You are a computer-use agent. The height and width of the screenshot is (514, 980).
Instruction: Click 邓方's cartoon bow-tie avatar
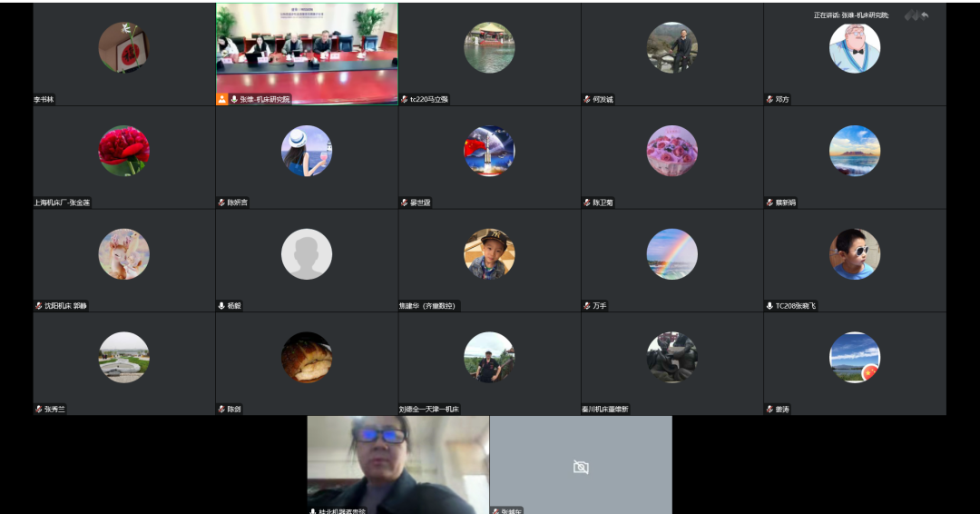pos(855,47)
